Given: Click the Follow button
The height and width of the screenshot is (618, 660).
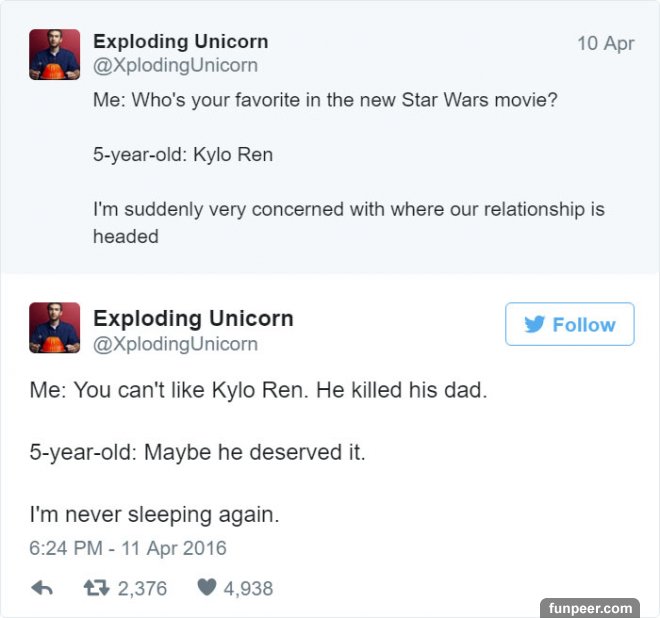Looking at the screenshot, I should [x=569, y=324].
